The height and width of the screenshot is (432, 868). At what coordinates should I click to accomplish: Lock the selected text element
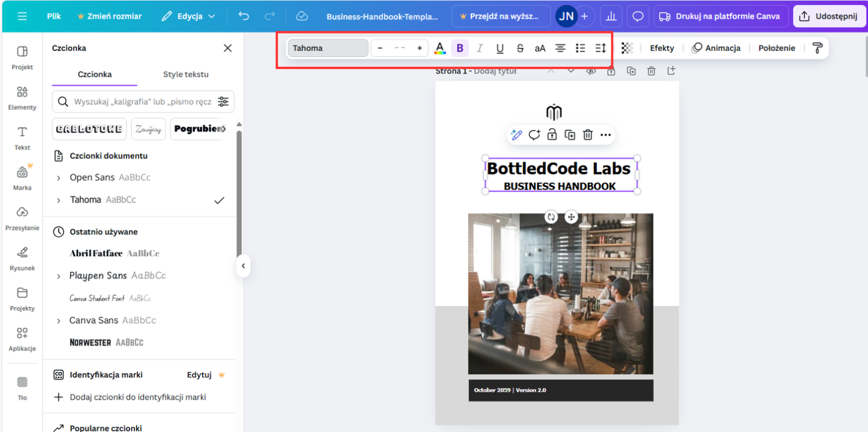tap(552, 135)
